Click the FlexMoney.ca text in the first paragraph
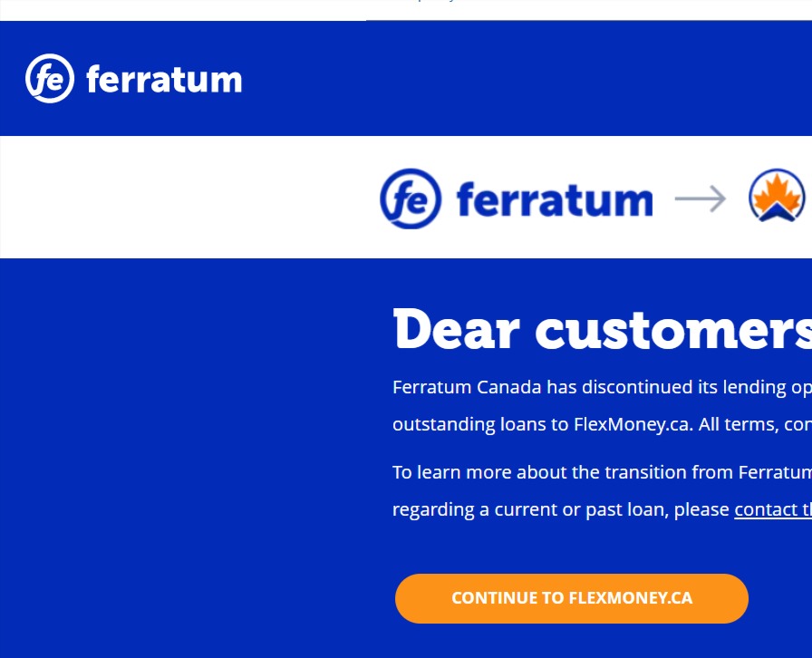This screenshot has height=658, width=812. (x=627, y=424)
